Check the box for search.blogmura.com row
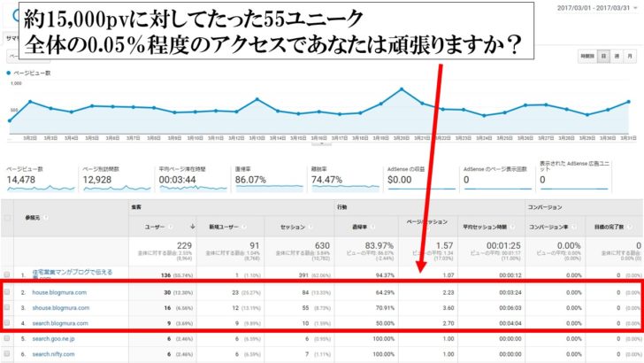This screenshot has height=363, width=644. 7,323
